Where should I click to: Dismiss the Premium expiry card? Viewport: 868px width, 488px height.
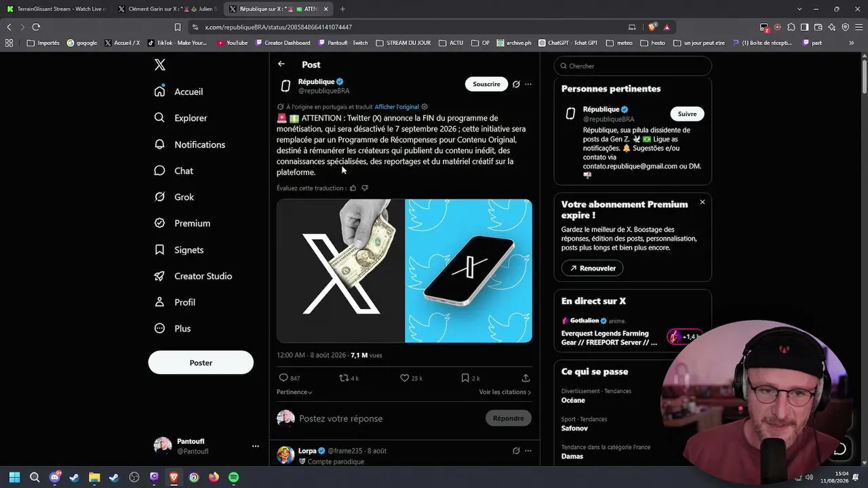[703, 202]
